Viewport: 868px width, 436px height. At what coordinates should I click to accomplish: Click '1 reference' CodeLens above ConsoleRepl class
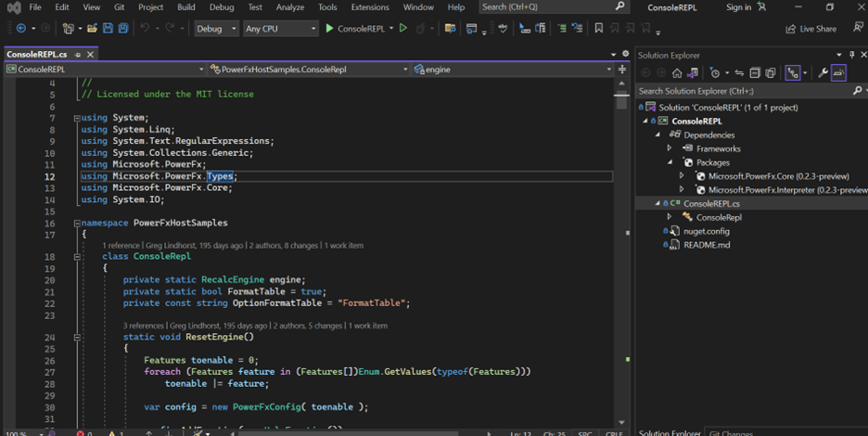point(121,246)
